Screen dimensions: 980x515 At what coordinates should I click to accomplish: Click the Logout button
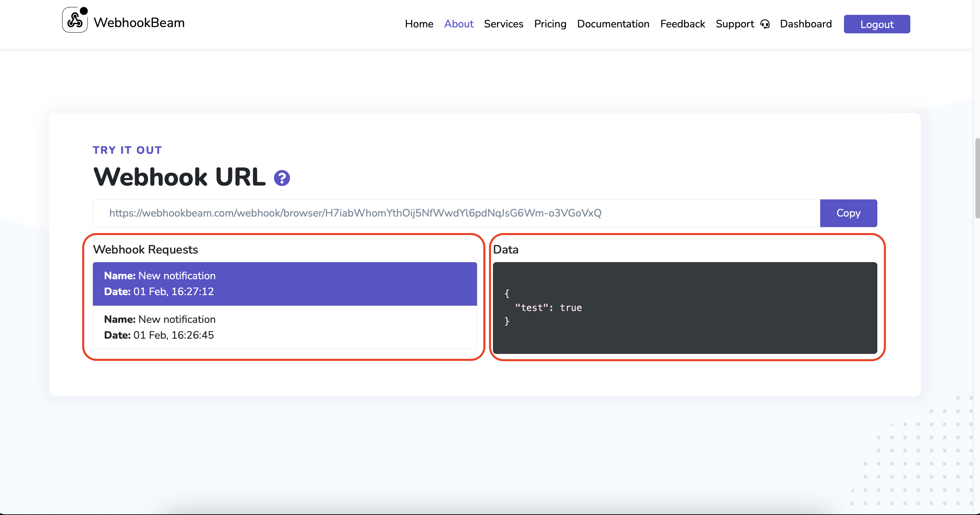[878, 24]
